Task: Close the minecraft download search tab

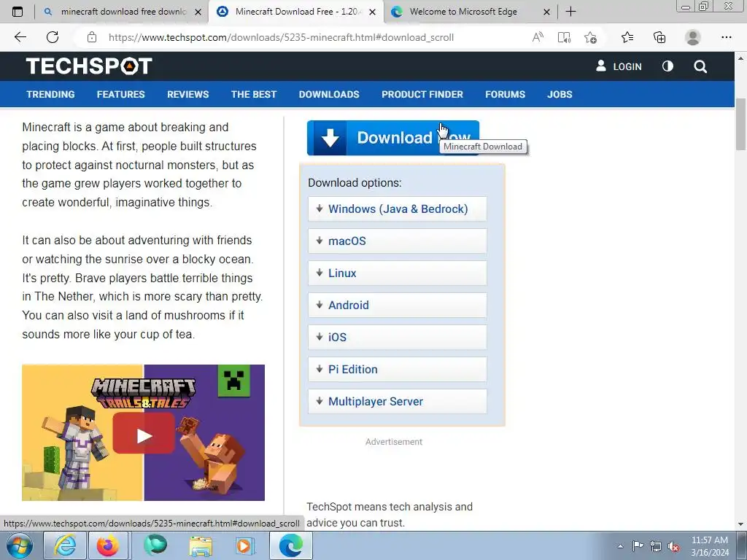Action: (198, 12)
